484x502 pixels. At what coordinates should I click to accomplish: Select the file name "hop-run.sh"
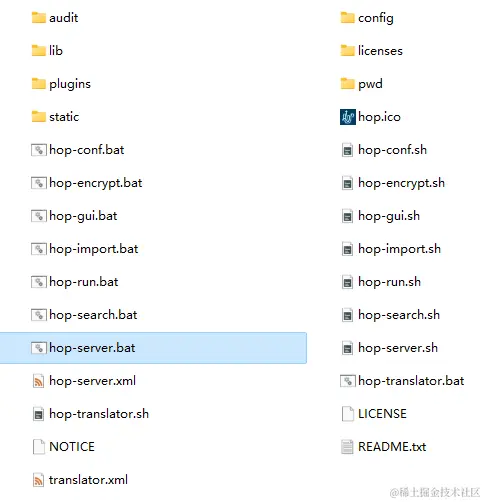click(390, 282)
